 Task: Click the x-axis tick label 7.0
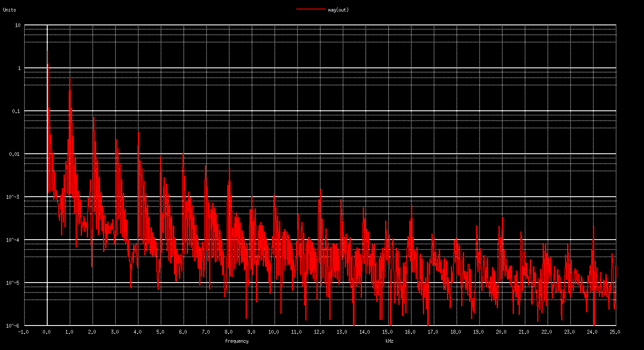coord(206,332)
